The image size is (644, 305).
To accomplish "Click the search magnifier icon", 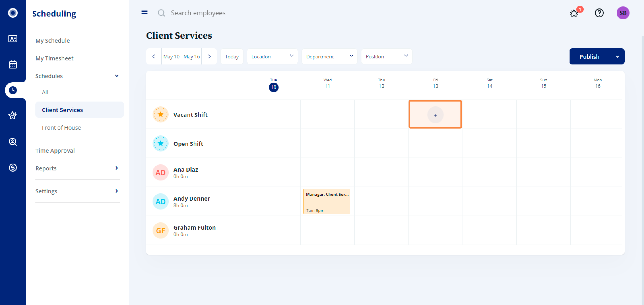I will [161, 13].
